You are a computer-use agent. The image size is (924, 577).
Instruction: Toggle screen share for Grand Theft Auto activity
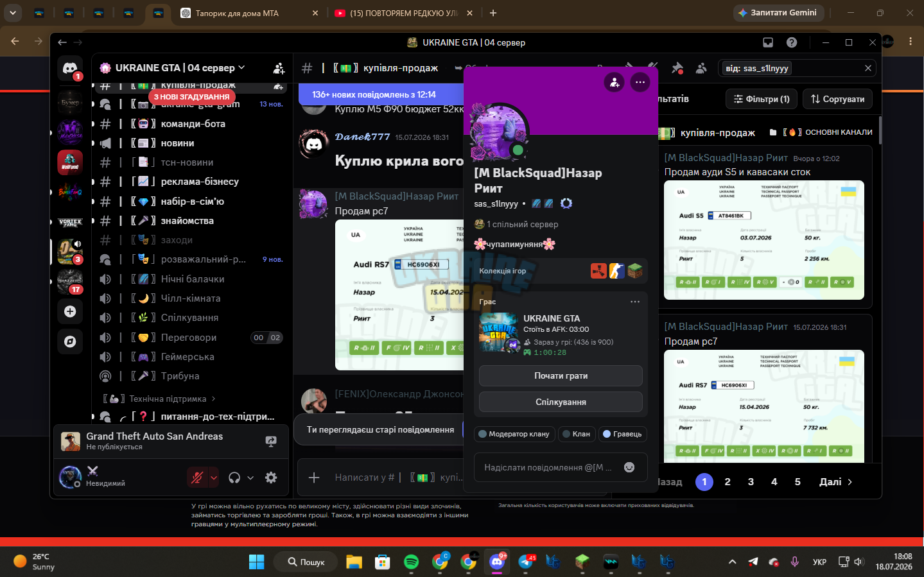[271, 441]
